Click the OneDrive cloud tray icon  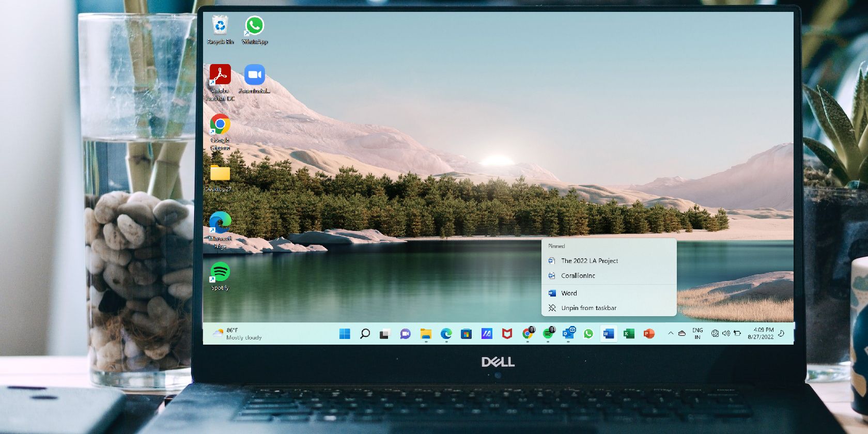682,334
